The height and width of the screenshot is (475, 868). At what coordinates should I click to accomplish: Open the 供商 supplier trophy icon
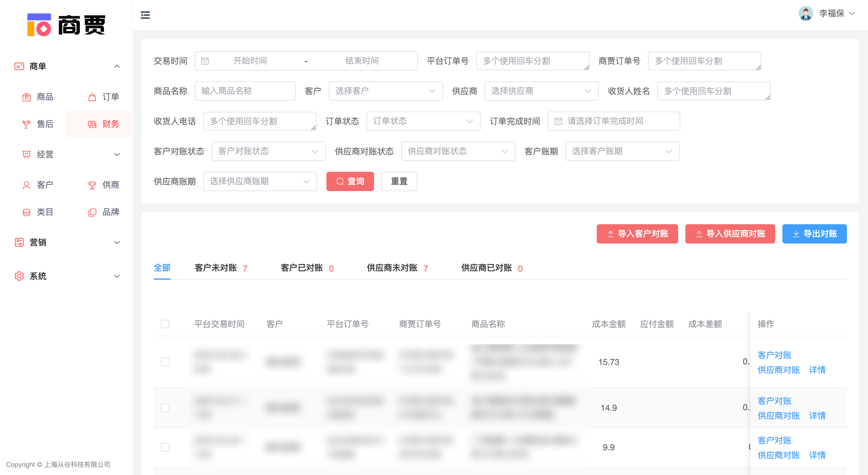coord(92,185)
